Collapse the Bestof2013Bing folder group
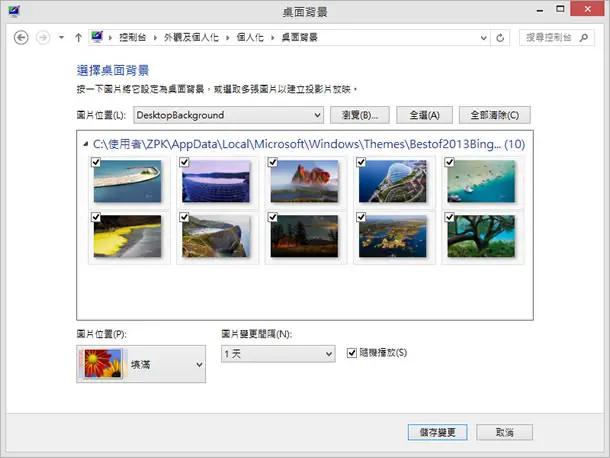Image resolution: width=610 pixels, height=458 pixels. pos(86,144)
